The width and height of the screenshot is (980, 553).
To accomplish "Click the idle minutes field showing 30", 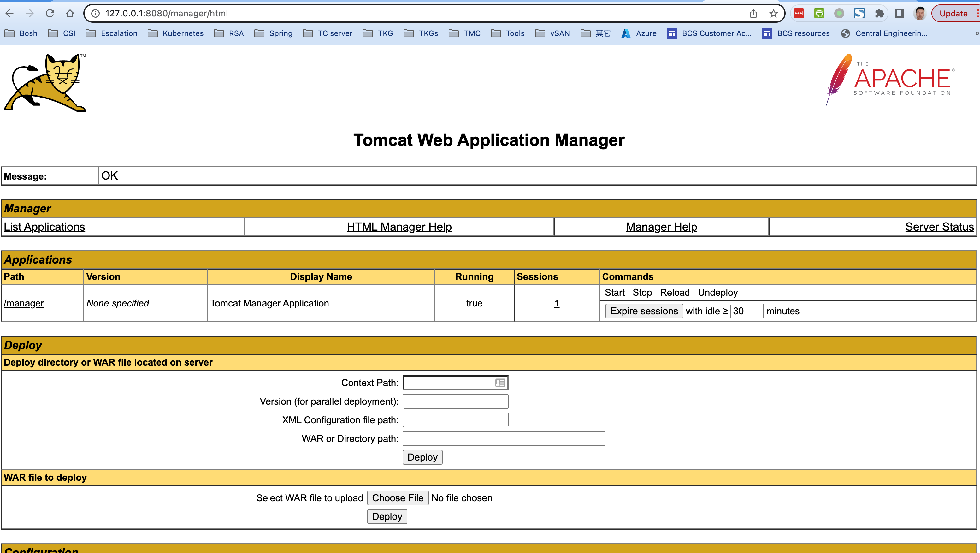I will pos(747,311).
